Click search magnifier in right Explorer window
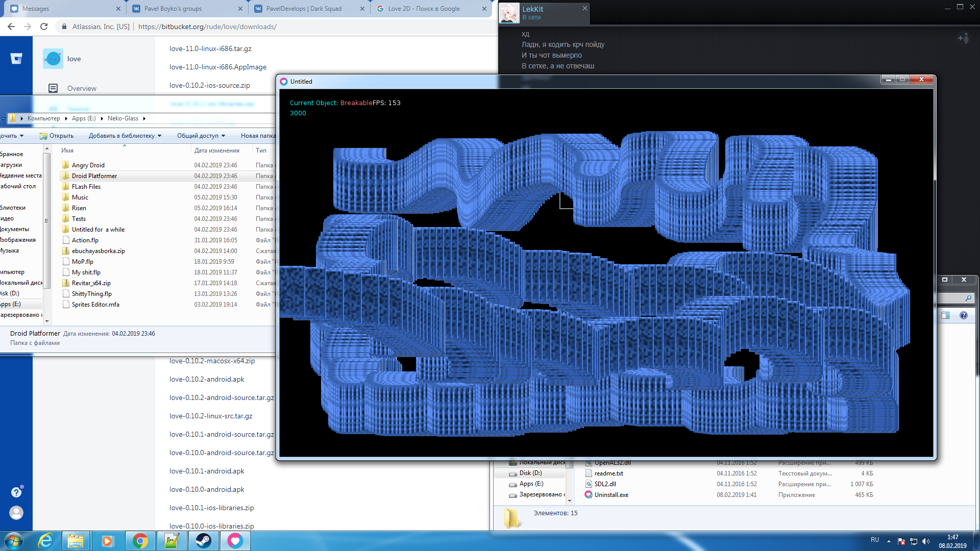 tap(968, 298)
